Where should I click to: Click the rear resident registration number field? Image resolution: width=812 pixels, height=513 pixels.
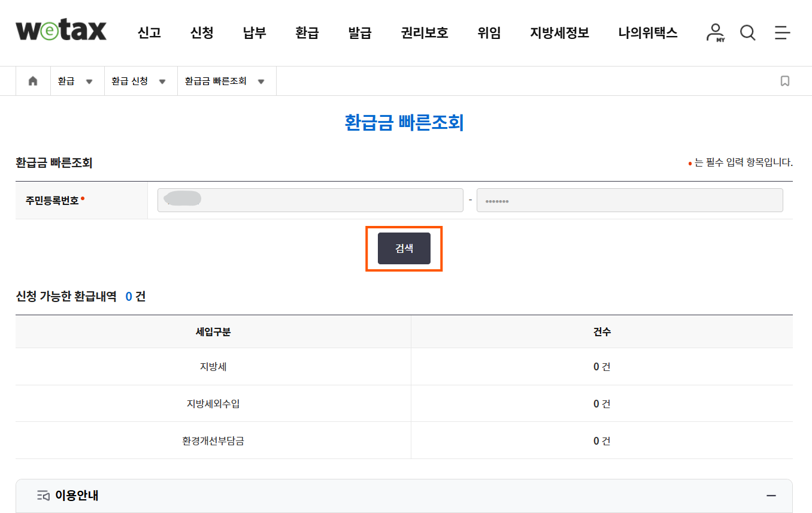point(629,200)
